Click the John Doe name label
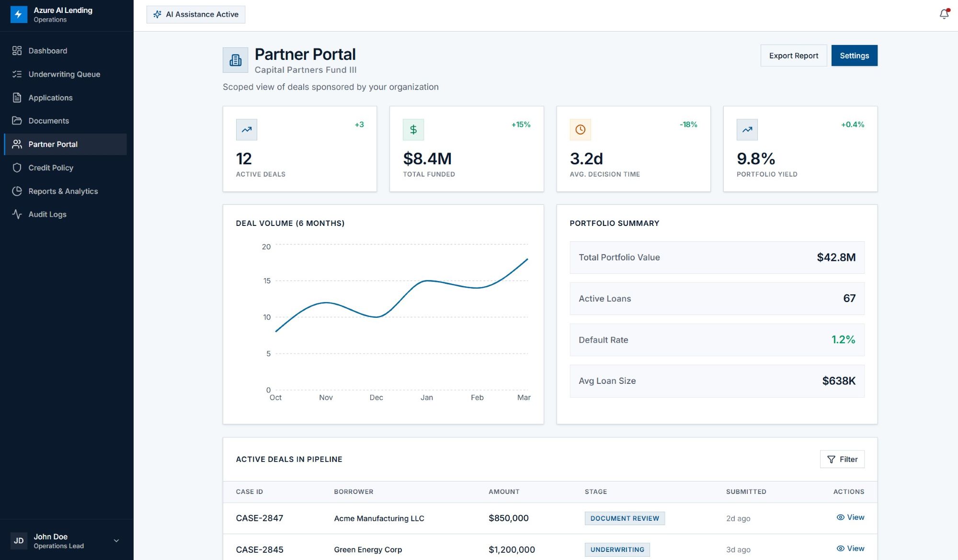This screenshot has width=958, height=560. (50, 537)
